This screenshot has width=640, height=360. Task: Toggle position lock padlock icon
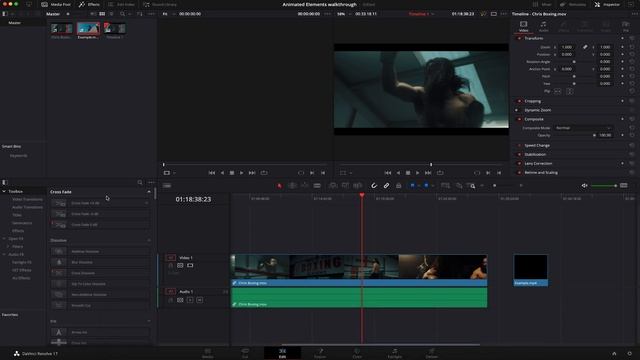[x=398, y=186]
